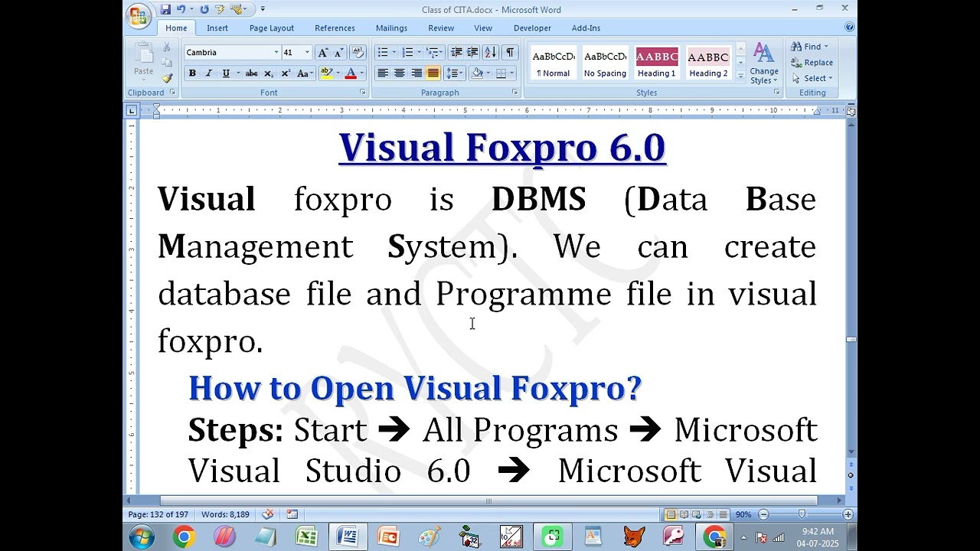Paste clipboard contents
This screenshot has height=551, width=980.
143,61
